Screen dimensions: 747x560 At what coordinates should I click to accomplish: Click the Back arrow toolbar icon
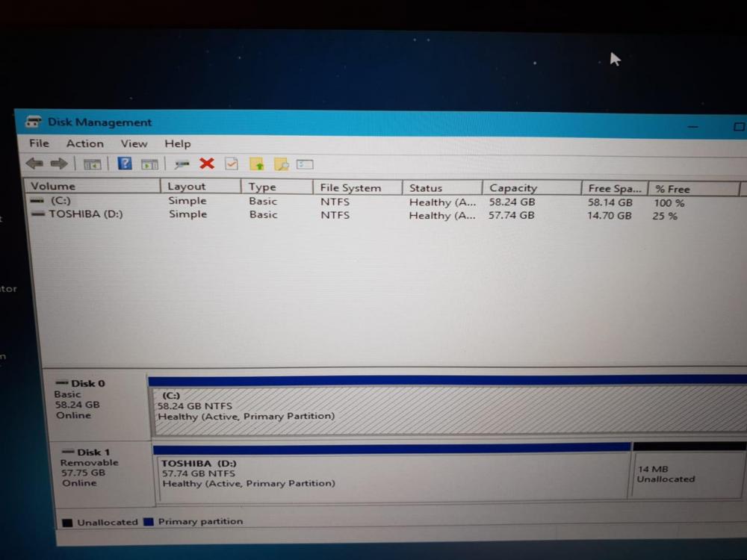(34, 164)
